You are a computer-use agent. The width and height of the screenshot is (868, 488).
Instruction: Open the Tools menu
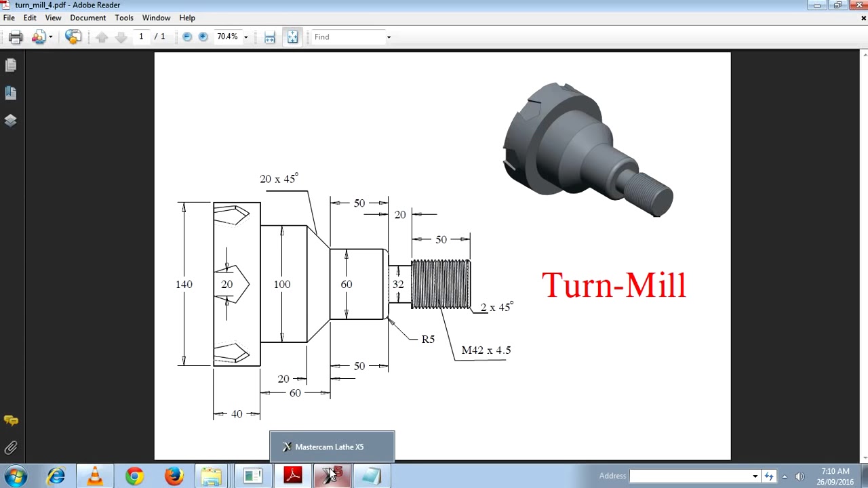coord(124,18)
